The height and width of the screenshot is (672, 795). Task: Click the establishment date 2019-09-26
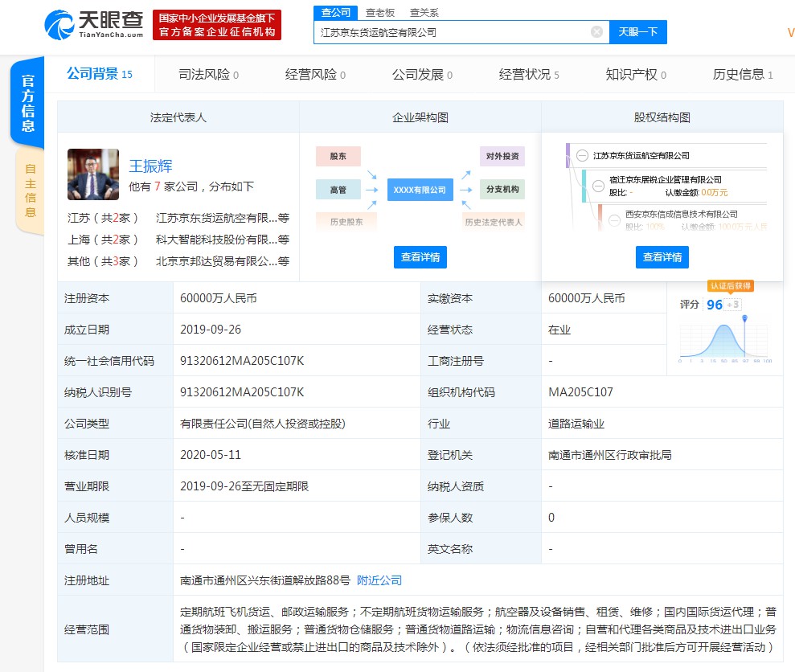pos(211,330)
